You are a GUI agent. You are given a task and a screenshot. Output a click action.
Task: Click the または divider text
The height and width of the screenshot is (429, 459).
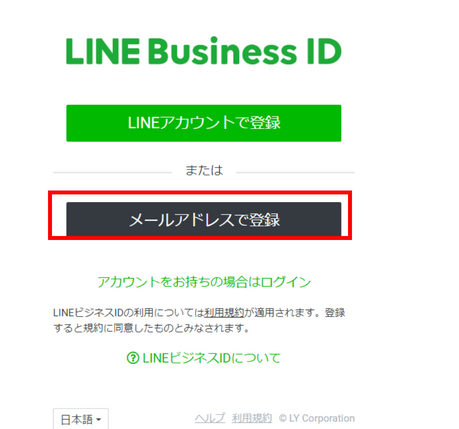(204, 170)
